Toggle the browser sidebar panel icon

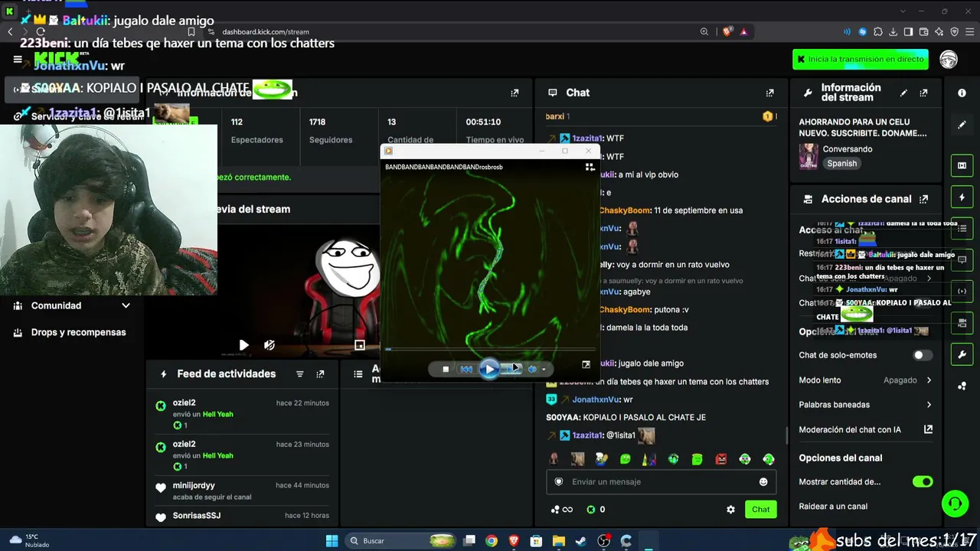click(x=908, y=31)
